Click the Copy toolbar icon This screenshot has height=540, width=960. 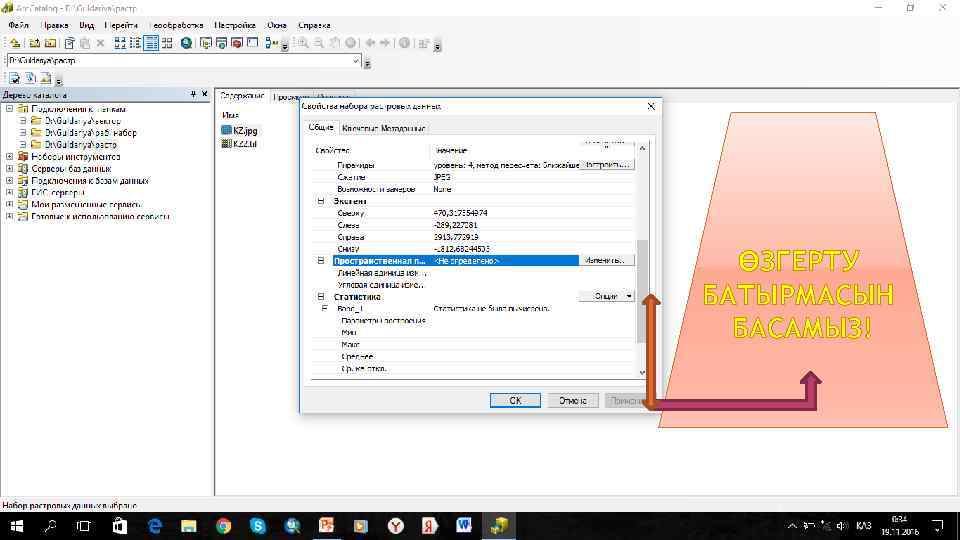tap(69, 43)
